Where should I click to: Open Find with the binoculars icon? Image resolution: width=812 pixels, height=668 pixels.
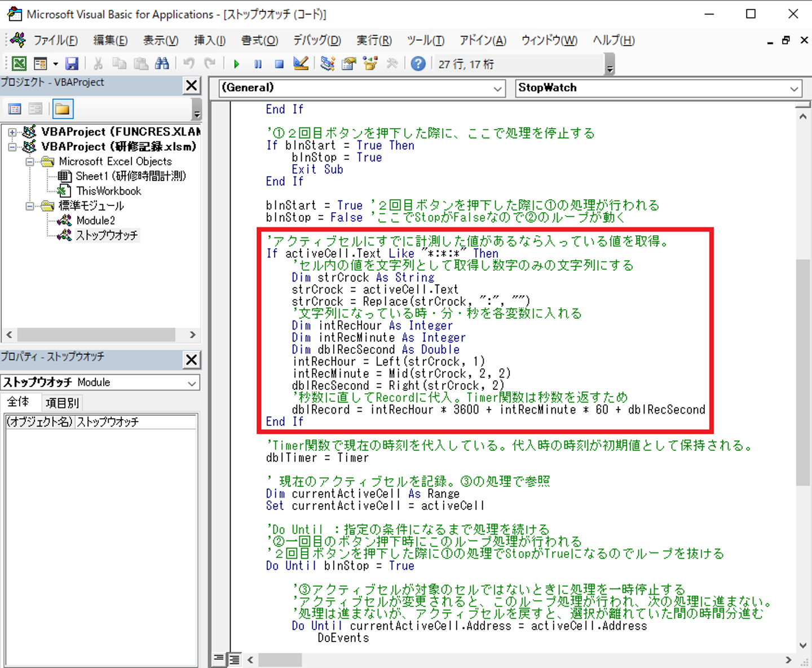tap(162, 64)
